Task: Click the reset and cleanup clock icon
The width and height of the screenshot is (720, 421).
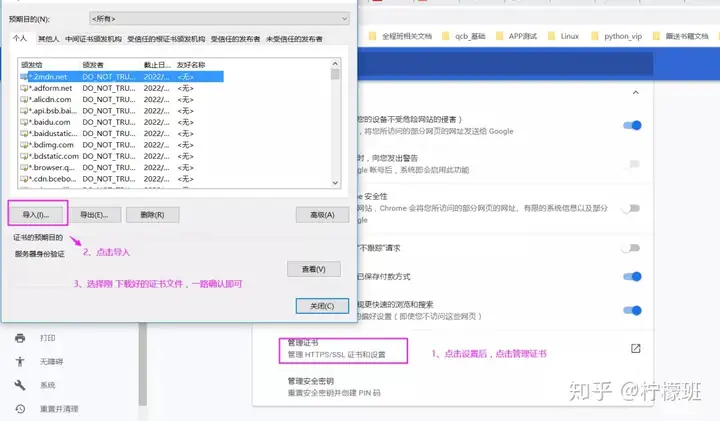Action: pyautogui.click(x=20, y=409)
